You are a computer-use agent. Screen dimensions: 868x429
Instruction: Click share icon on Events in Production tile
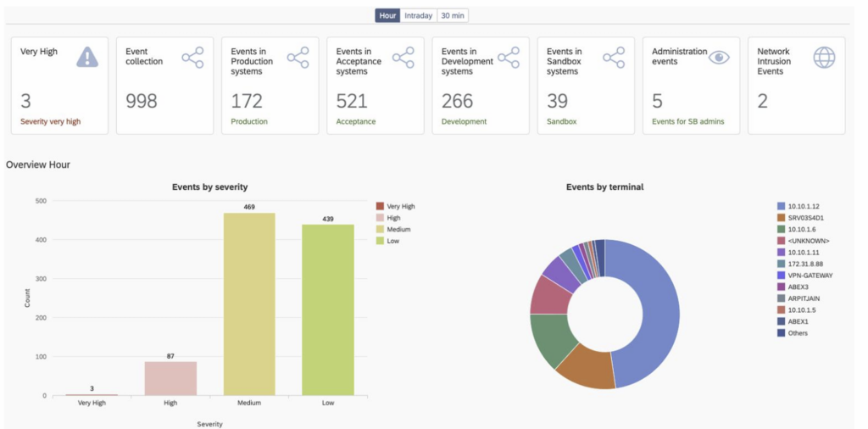(298, 57)
